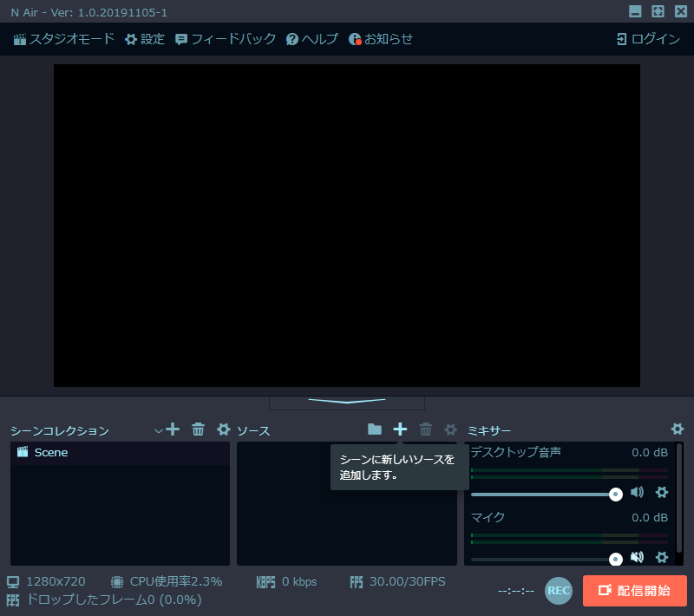Open デスクトップ音声 advanced gear settings

662,493
